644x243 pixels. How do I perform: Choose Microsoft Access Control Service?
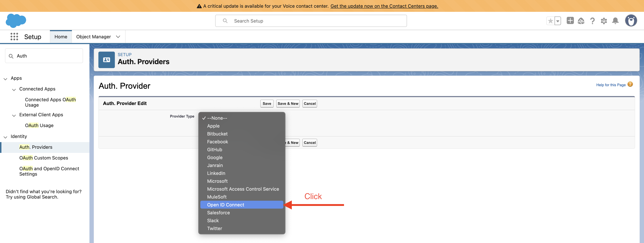tap(242, 189)
